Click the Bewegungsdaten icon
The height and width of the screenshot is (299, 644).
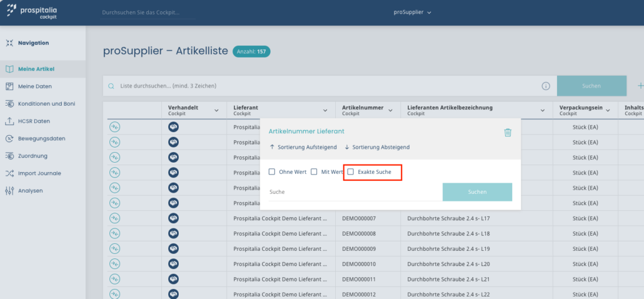click(10, 138)
